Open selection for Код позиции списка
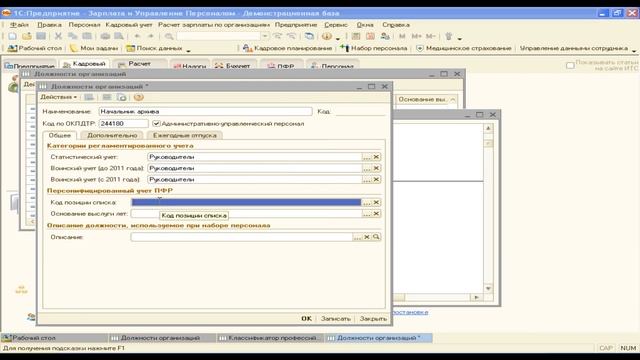 [x=367, y=202]
